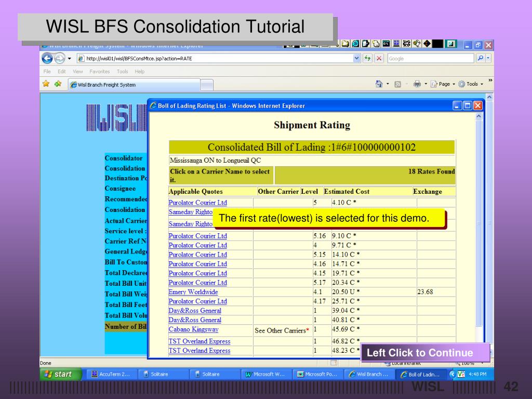Switch to Microsoft Word taskbar button
Viewport: 532px width, 399px height.
click(265, 374)
